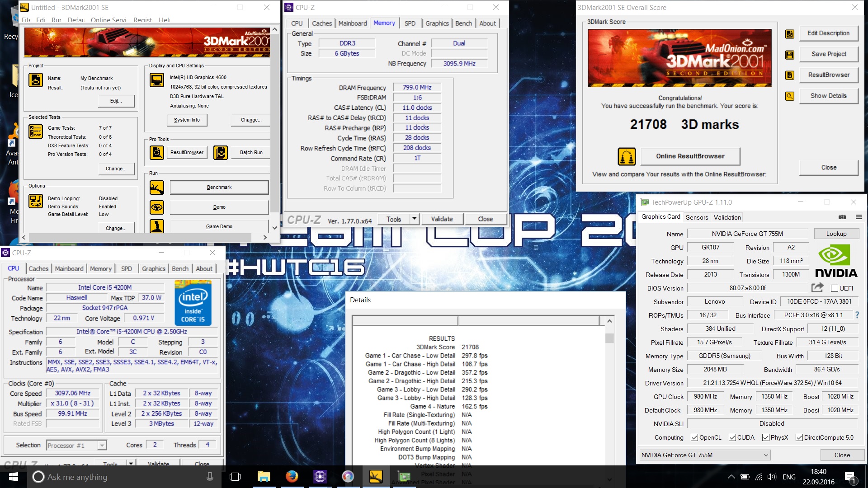Click the Batch Run icon in Pro Tools

(x=221, y=153)
